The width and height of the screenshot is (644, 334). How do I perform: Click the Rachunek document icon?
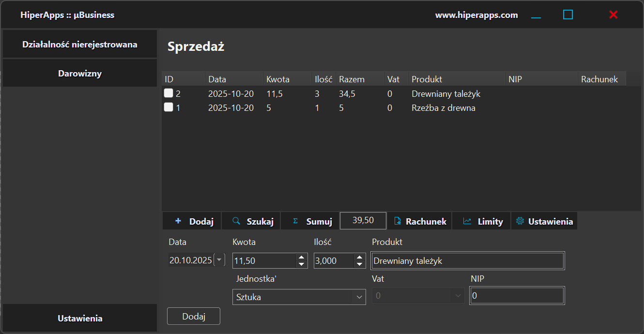pyautogui.click(x=398, y=221)
